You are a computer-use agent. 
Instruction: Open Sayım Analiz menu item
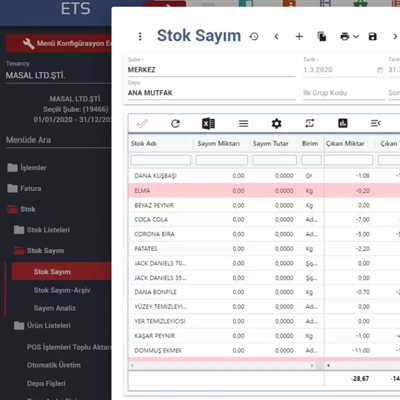[x=55, y=308]
